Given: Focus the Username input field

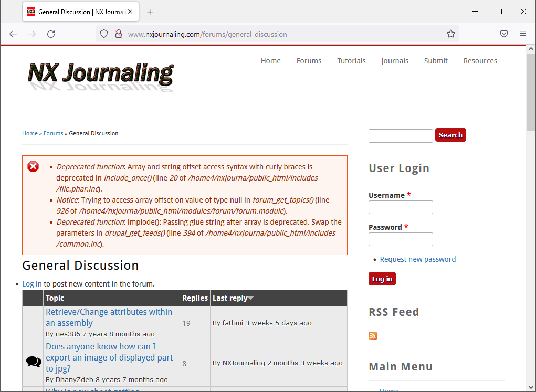Looking at the screenshot, I should pyautogui.click(x=401, y=207).
